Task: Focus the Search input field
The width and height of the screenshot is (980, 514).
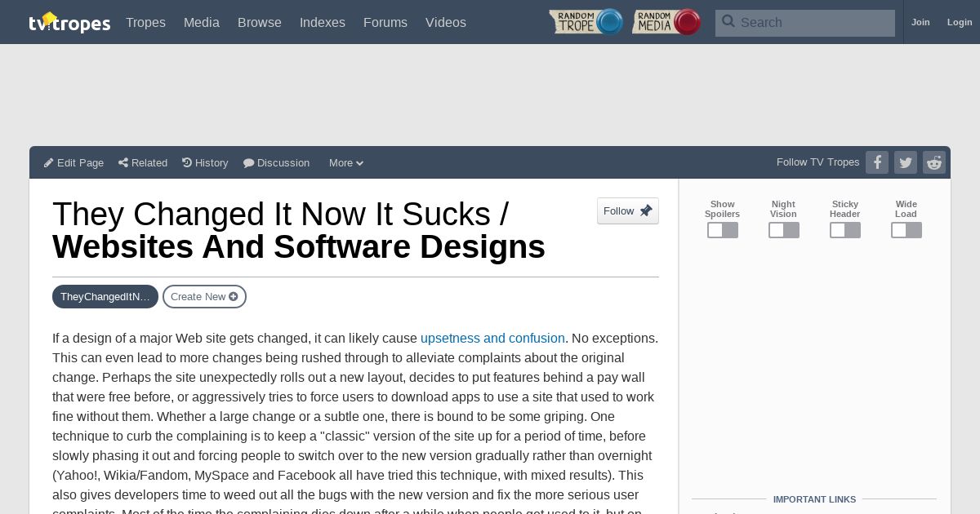Action: [x=805, y=23]
